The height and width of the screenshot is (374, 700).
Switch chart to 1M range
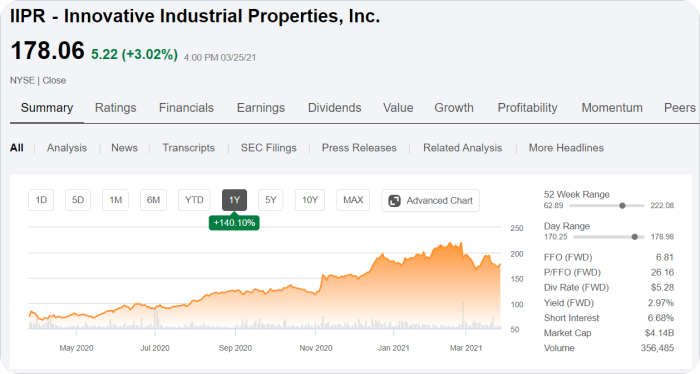(116, 200)
